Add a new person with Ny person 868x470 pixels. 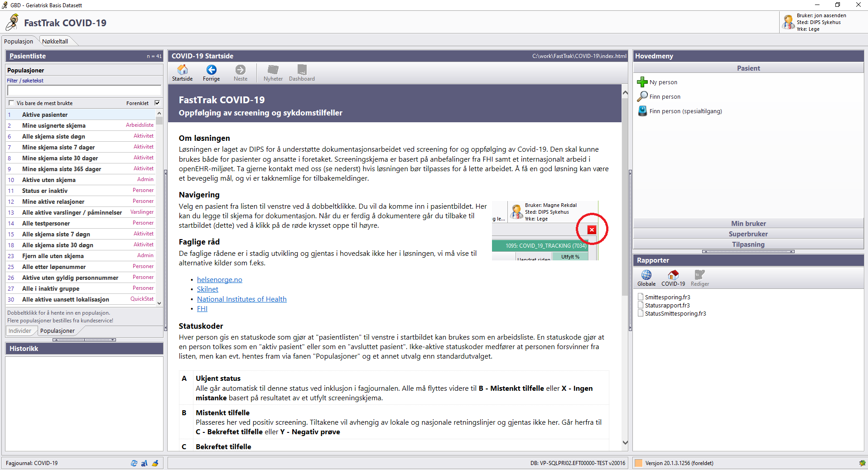pos(642,82)
